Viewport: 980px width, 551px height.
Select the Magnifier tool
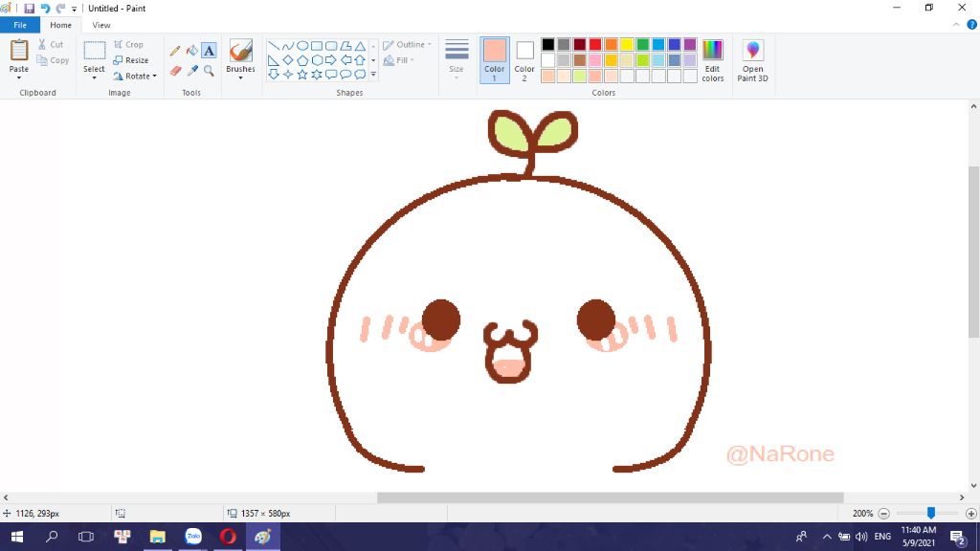click(209, 71)
